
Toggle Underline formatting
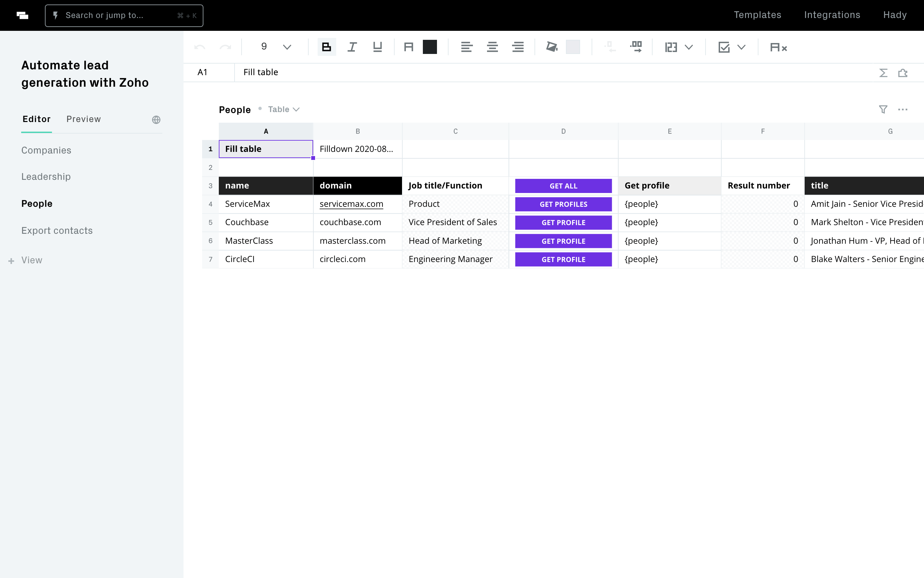coord(377,47)
